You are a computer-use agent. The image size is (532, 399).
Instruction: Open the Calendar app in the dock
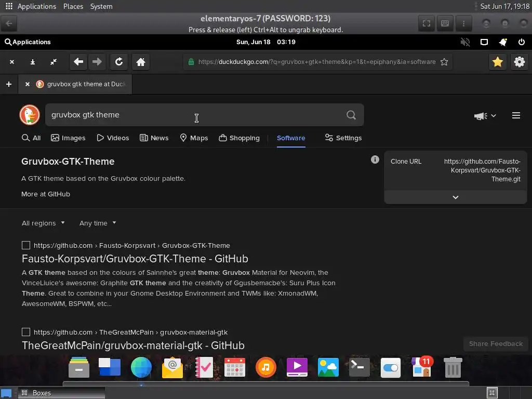[235, 367]
